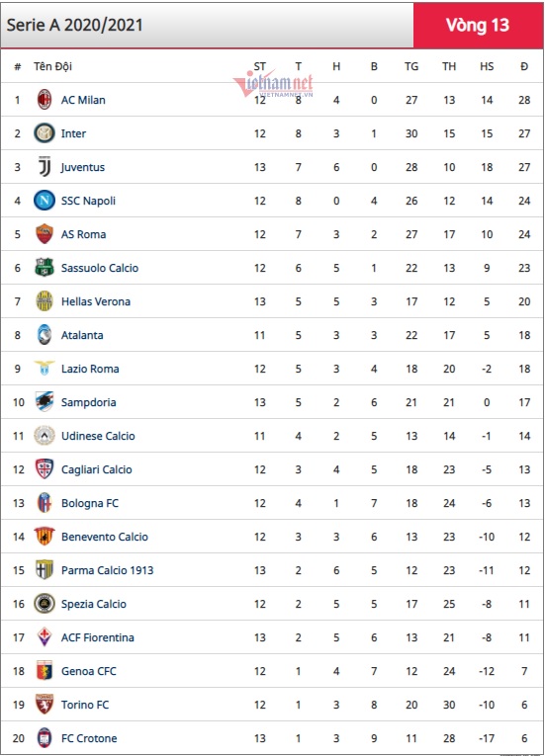
Task: Click the Serie A 2020/2021 title
Action: tap(75, 25)
